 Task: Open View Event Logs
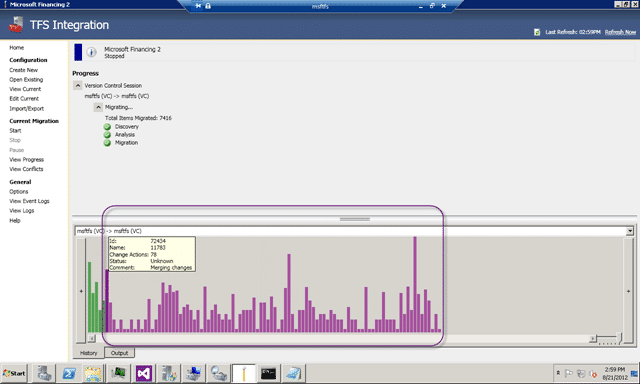click(29, 201)
